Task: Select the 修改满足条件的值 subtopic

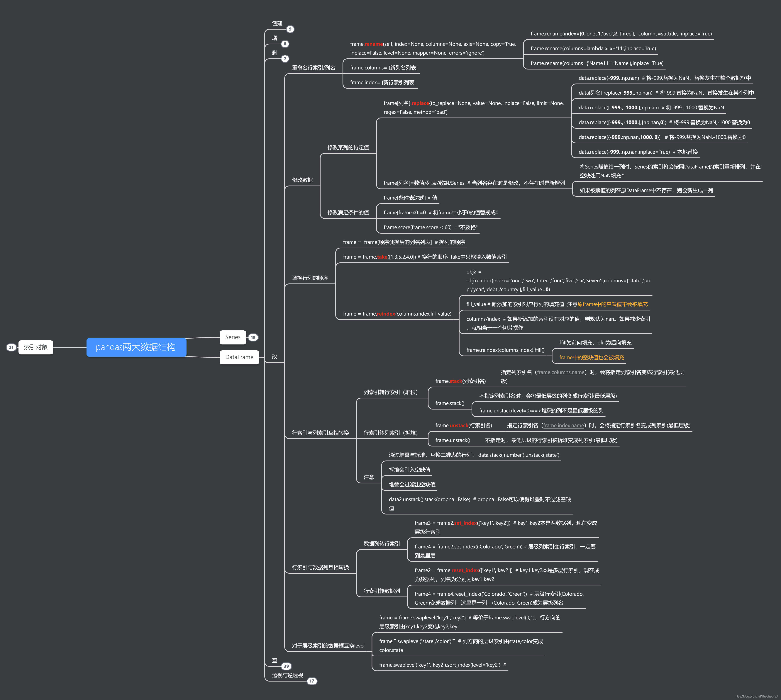Action: click(x=348, y=212)
